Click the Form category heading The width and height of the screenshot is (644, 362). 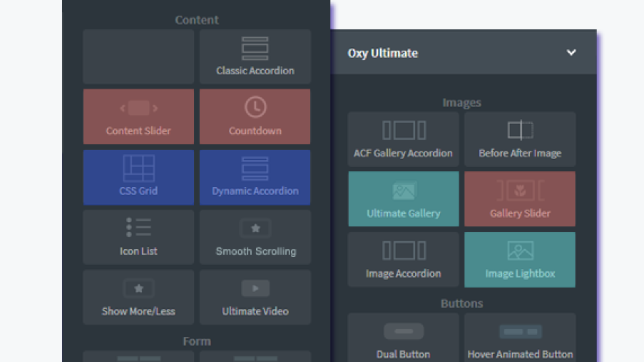click(x=197, y=341)
